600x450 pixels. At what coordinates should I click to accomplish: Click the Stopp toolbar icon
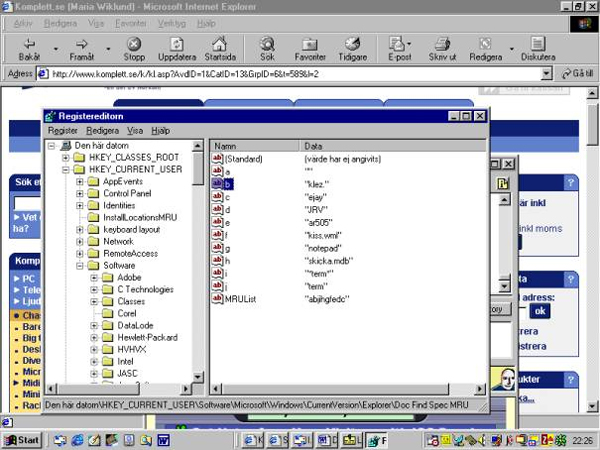134,44
